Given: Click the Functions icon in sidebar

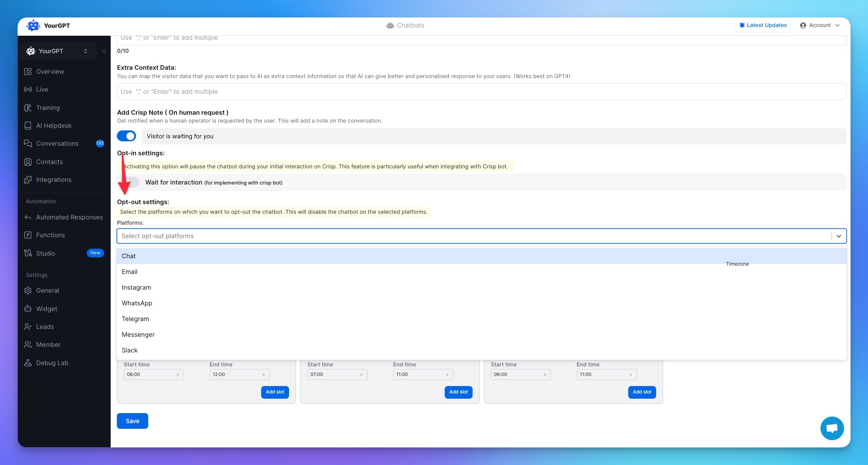Looking at the screenshot, I should [28, 235].
